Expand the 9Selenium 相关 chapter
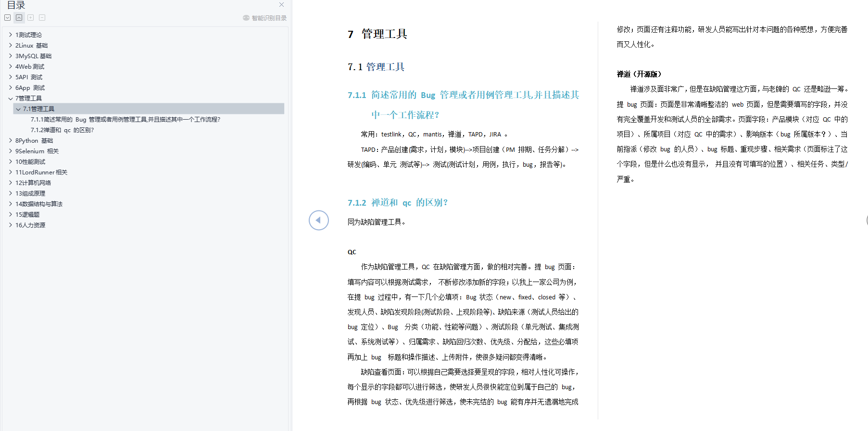Viewport: 868px width, 431px height. pyautogui.click(x=11, y=151)
